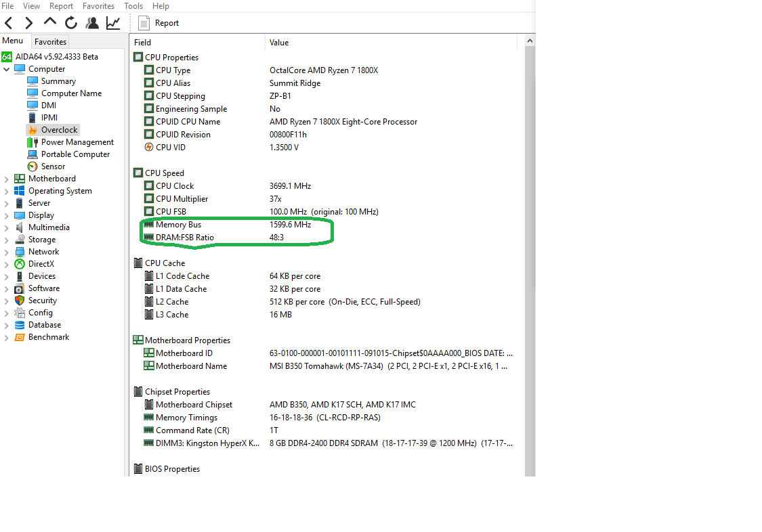Open the Report menu
762x532 pixels.
pyautogui.click(x=61, y=6)
